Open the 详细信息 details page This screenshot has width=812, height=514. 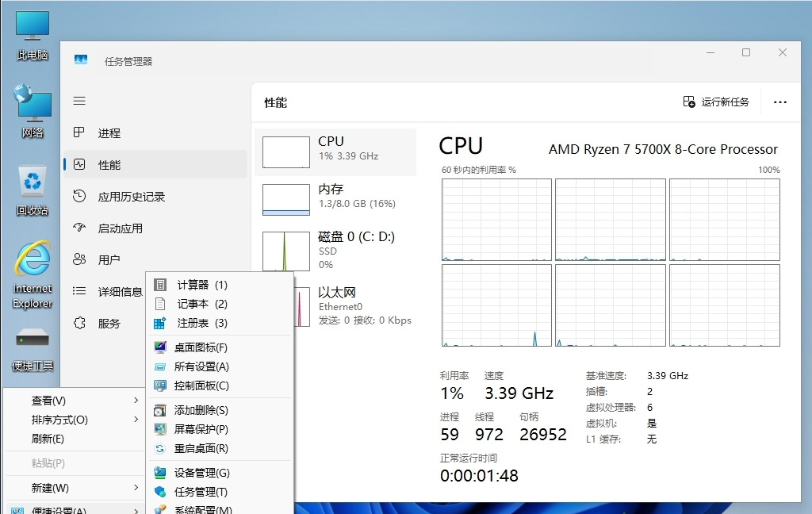(106, 292)
